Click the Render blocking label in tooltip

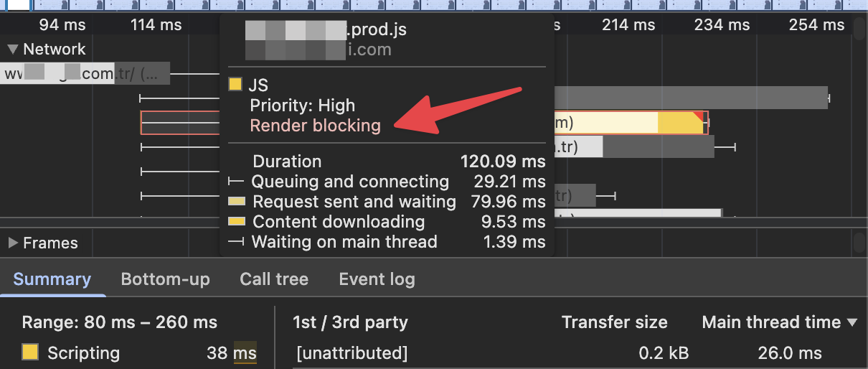click(315, 126)
